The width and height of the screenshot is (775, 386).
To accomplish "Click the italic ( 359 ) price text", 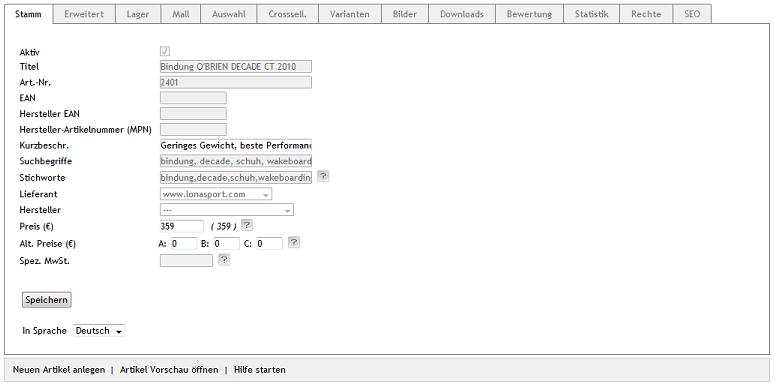I will pyautogui.click(x=224, y=227).
